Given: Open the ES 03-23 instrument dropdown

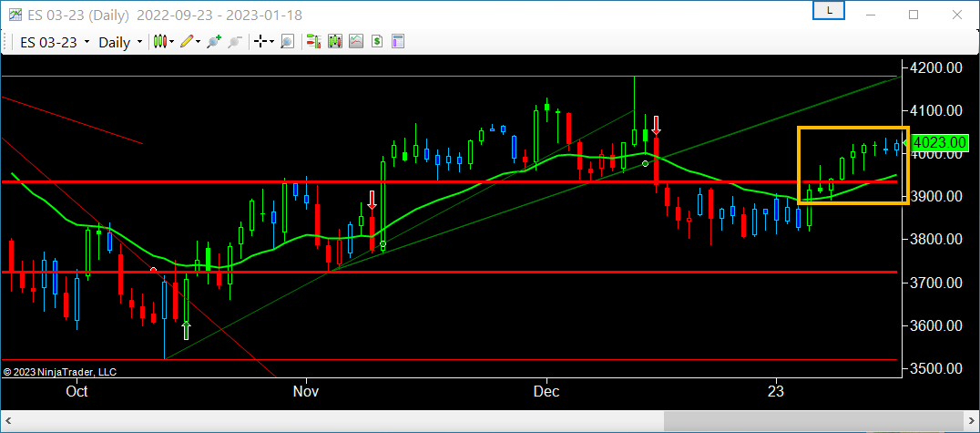Looking at the screenshot, I should [x=55, y=42].
